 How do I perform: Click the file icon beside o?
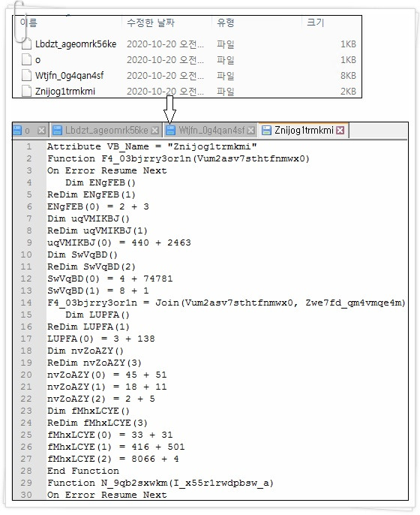point(26,60)
